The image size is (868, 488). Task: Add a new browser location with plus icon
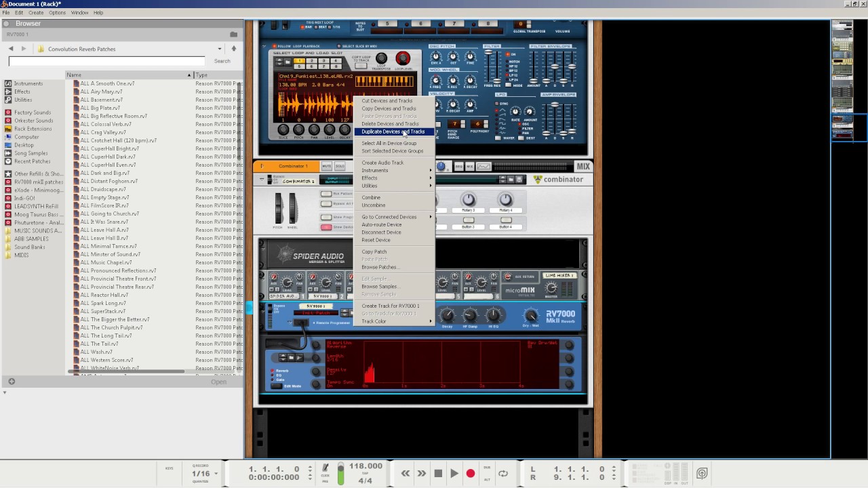pos(12,382)
